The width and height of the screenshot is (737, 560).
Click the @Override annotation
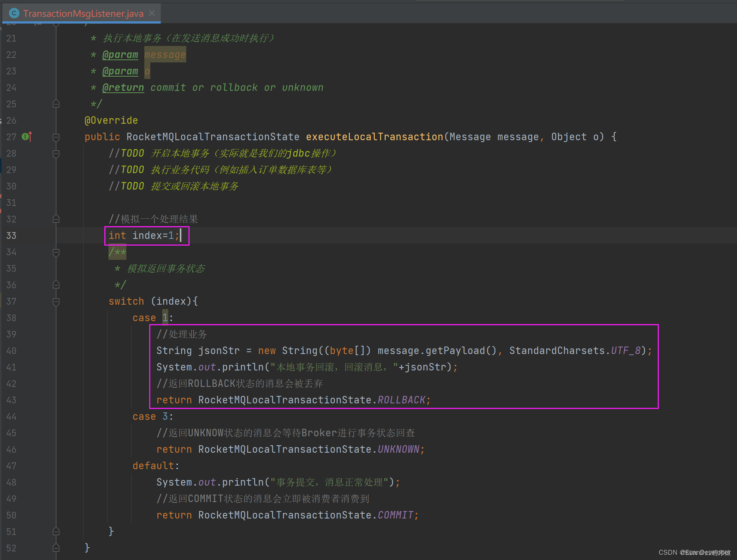coord(111,120)
